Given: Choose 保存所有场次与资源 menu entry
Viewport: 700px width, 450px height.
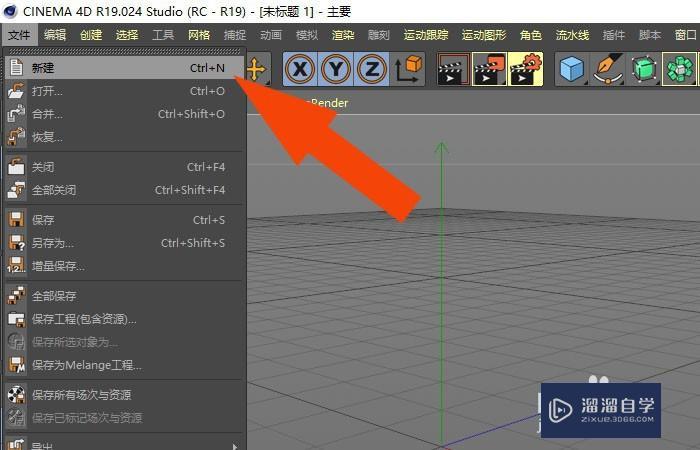Looking at the screenshot, I should click(x=125, y=395).
